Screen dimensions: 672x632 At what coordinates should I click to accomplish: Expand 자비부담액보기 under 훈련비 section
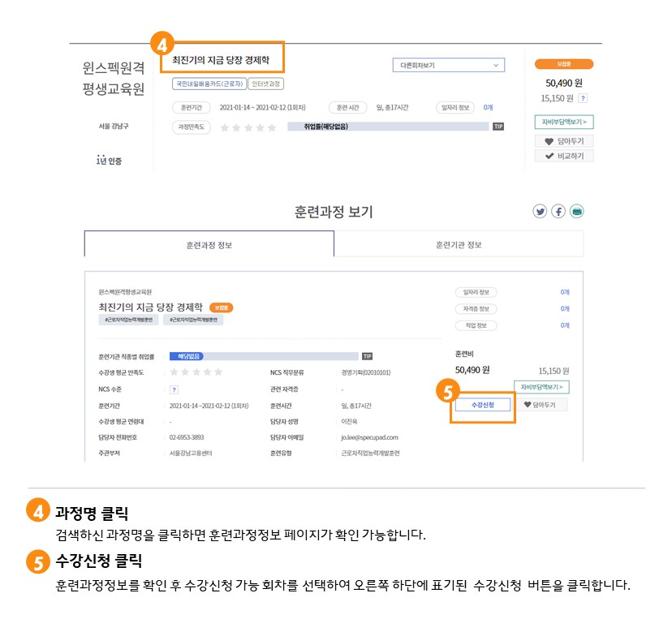click(x=541, y=387)
